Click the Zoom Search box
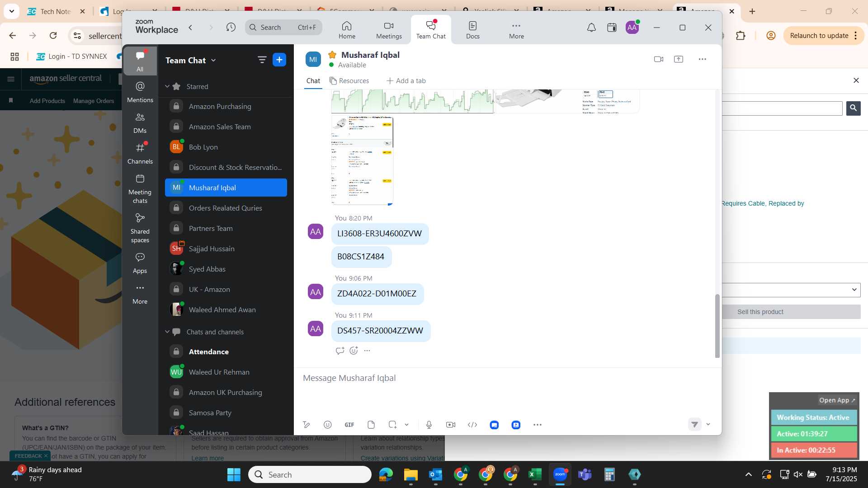This screenshot has height=488, width=868. coord(284,28)
